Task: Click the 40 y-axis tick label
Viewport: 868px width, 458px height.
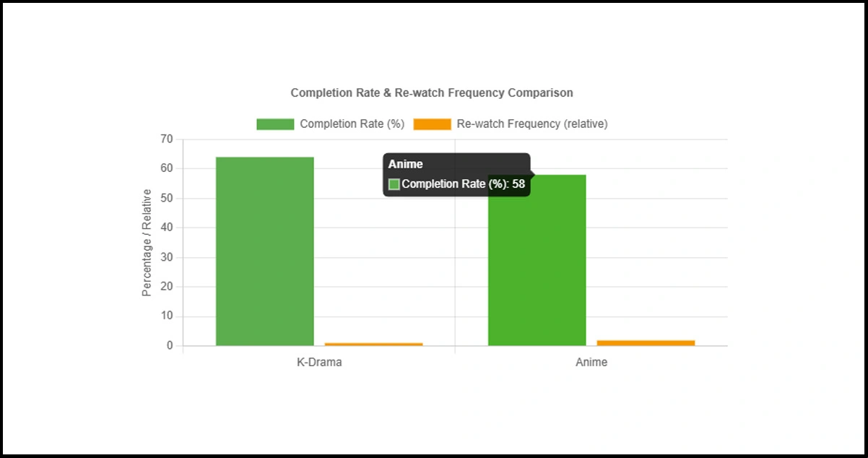Action: (x=167, y=228)
